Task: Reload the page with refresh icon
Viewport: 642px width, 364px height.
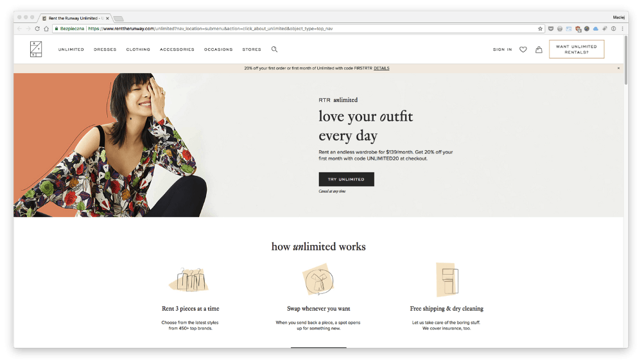Action: [37, 29]
